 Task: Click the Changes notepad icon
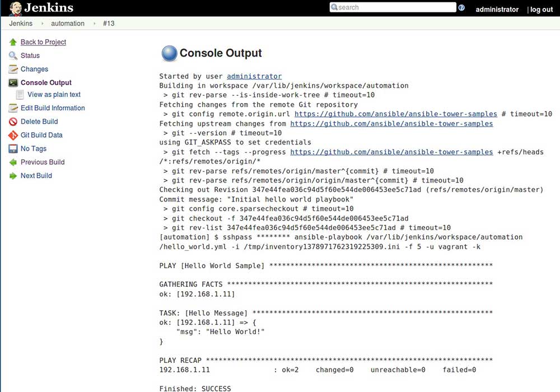13,69
